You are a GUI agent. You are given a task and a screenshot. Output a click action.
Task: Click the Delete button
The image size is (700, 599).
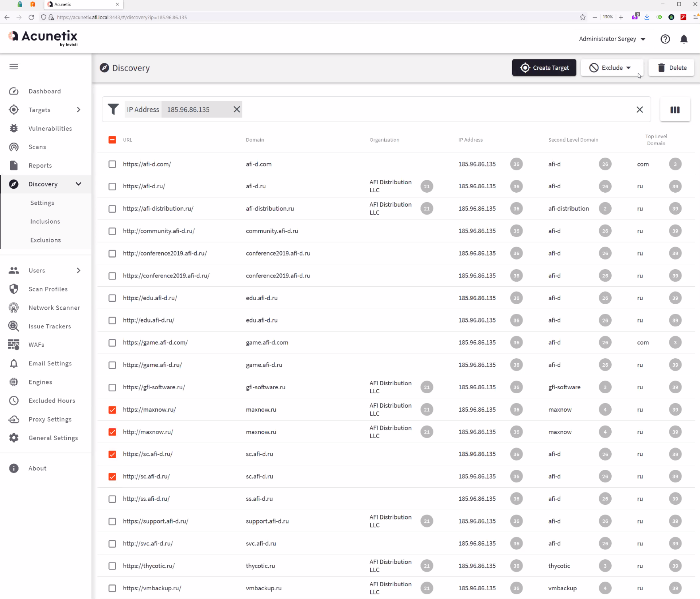point(671,68)
